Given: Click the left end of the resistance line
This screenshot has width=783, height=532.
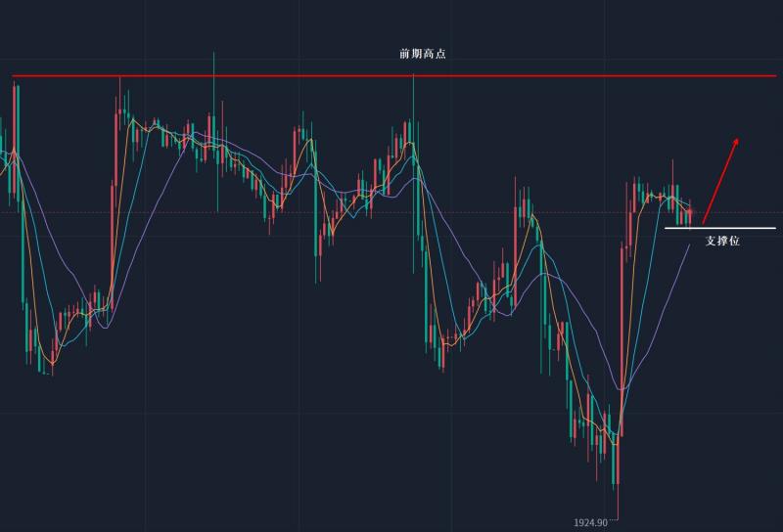Looking at the screenshot, I should pyautogui.click(x=14, y=75).
